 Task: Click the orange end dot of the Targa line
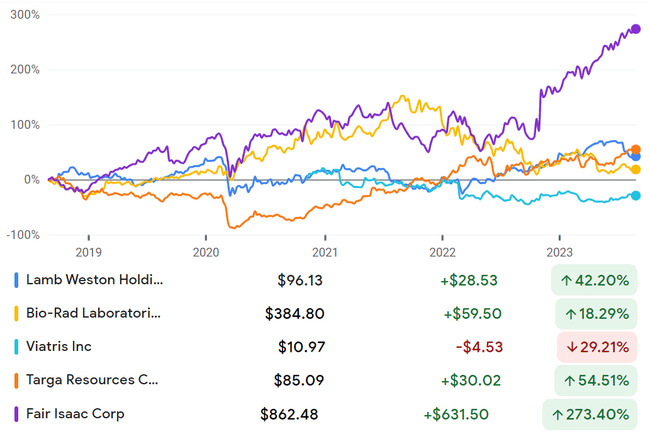(x=636, y=149)
